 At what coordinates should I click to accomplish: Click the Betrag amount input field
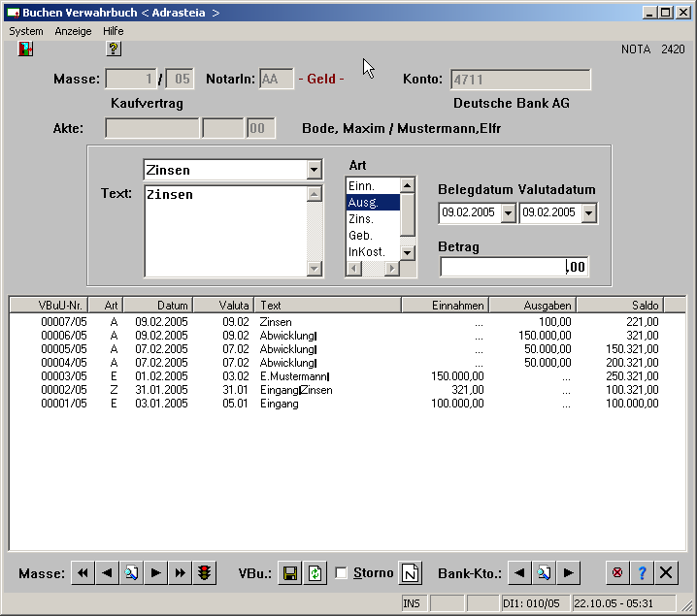[513, 267]
